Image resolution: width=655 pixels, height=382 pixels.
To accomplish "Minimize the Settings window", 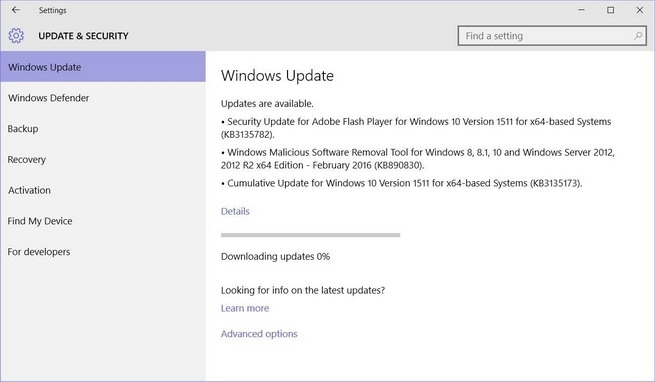I will point(581,10).
